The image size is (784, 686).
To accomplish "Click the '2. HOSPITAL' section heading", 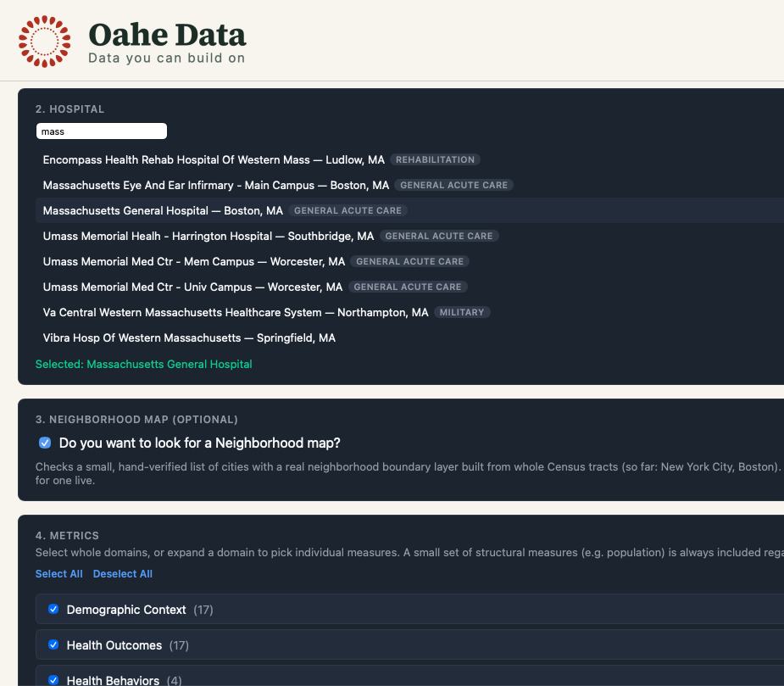I will click(70, 109).
